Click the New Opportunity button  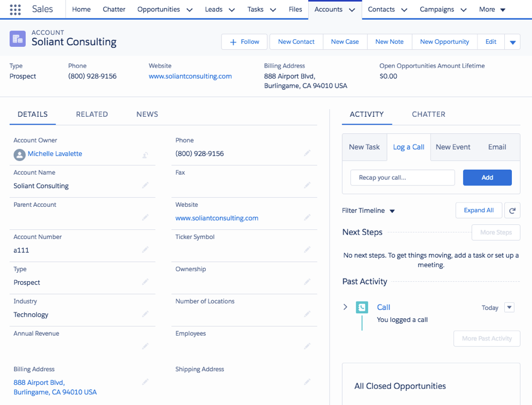pyautogui.click(x=445, y=42)
